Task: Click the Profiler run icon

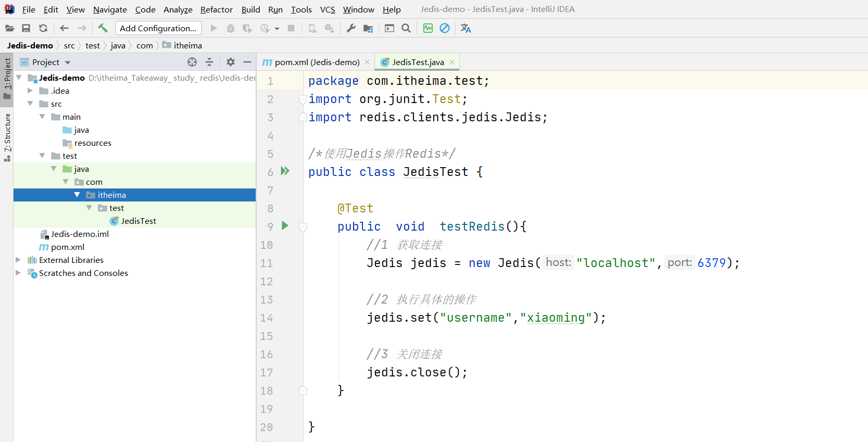Action: [x=265, y=28]
